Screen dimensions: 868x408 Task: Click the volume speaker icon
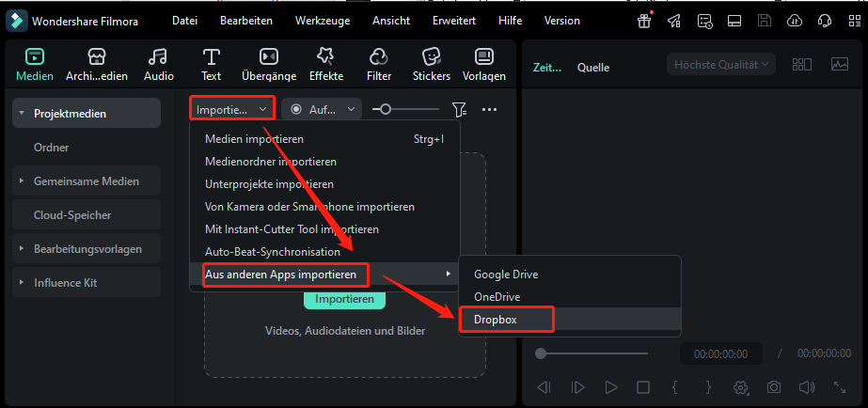(807, 387)
